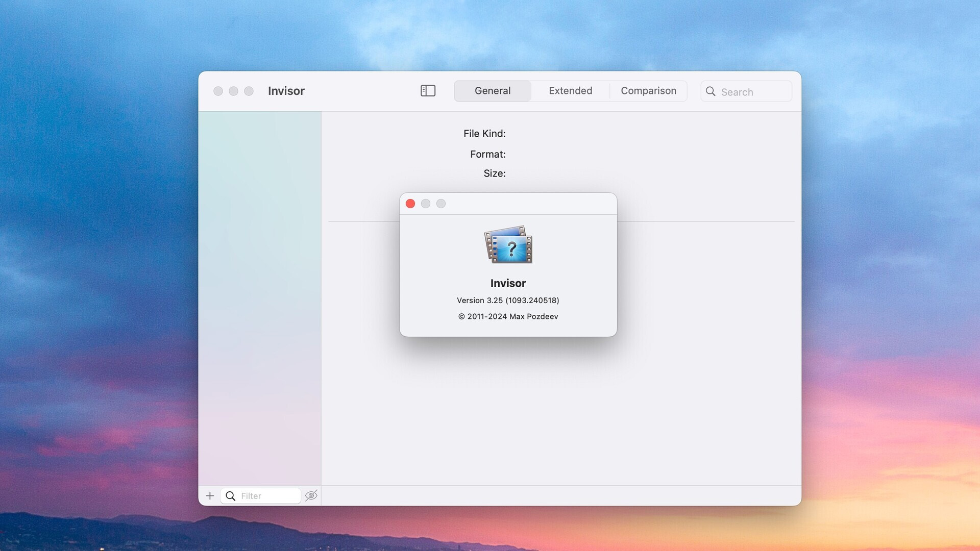Screen dimensions: 980x551
Task: Click the crossed-out eye icon near the Filter field
Action: tap(311, 495)
